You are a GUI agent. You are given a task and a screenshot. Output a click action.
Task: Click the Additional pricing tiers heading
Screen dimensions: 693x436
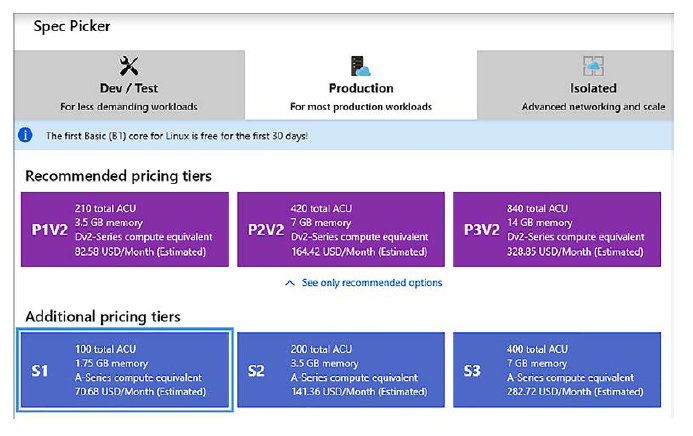(103, 317)
